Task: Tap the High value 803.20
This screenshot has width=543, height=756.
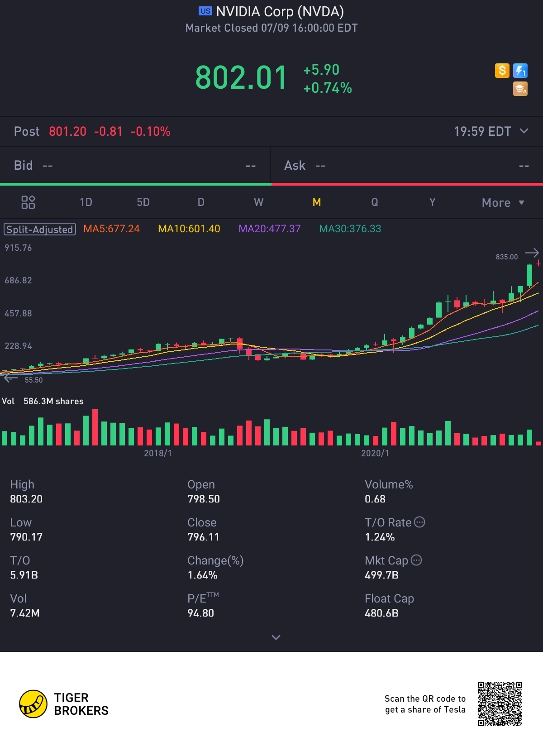Action: (x=26, y=499)
